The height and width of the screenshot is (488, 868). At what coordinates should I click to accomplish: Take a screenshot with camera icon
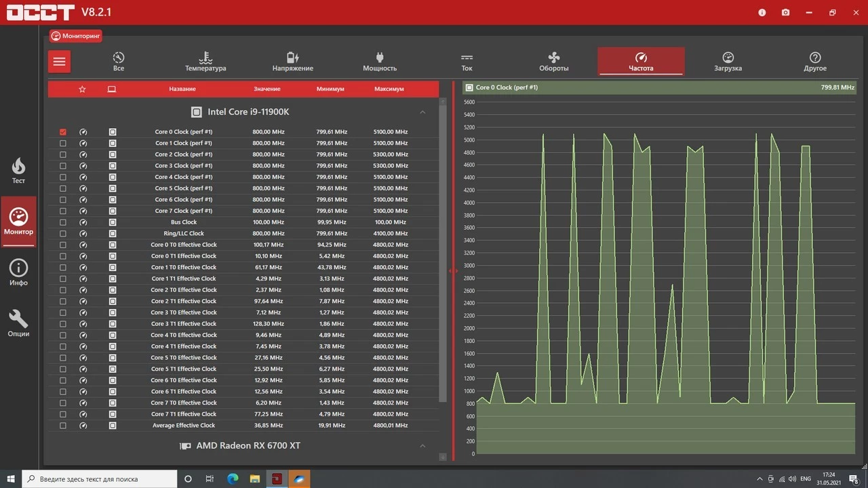(785, 12)
